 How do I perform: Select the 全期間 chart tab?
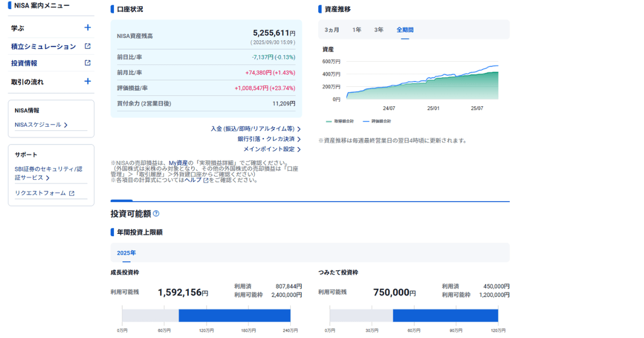tap(405, 30)
